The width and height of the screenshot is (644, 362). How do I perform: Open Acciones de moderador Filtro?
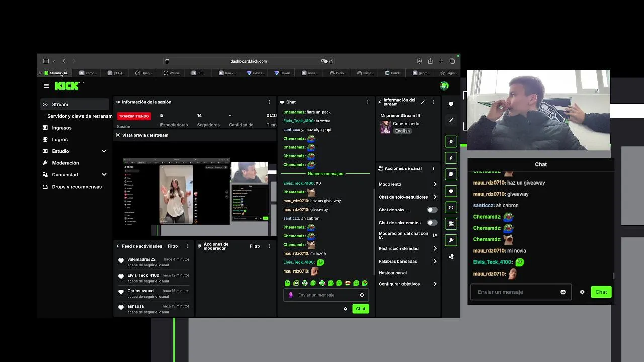click(x=255, y=246)
